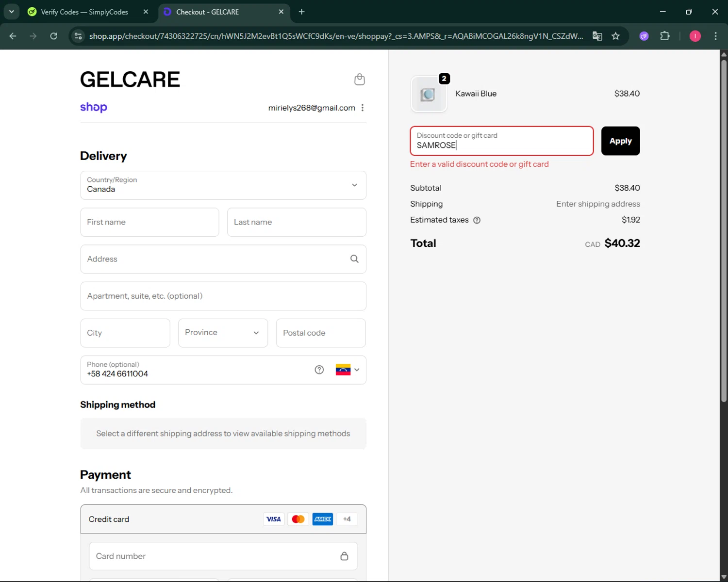The width and height of the screenshot is (728, 582).
Task: Click the address search magnifier icon
Action: click(x=354, y=259)
